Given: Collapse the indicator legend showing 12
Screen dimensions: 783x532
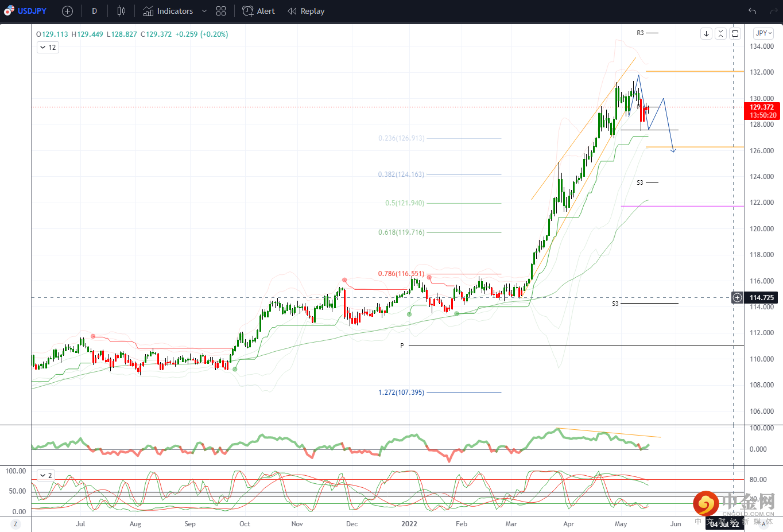Looking at the screenshot, I should tap(48, 48).
